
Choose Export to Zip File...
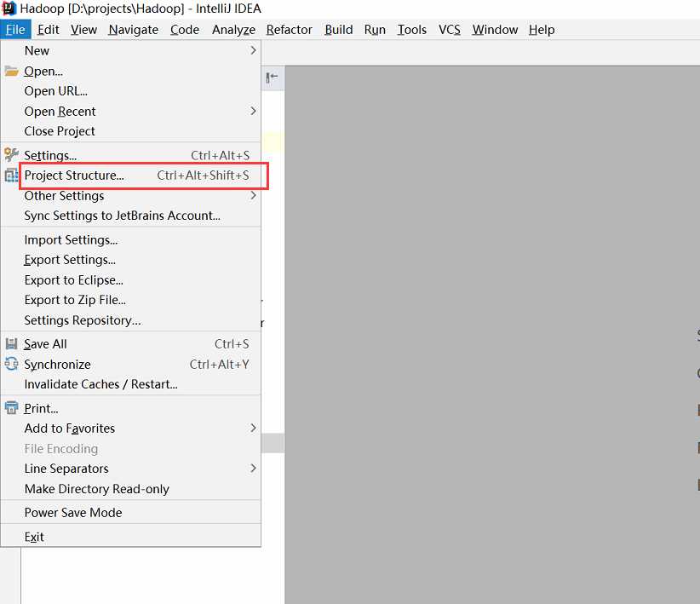(131, 300)
